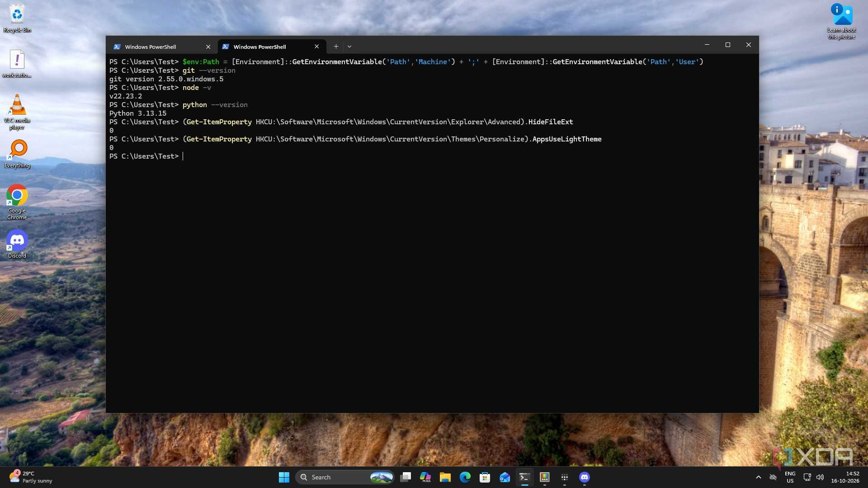Open the ENG US language switcher
This screenshot has height=488, width=868.
coord(790,477)
